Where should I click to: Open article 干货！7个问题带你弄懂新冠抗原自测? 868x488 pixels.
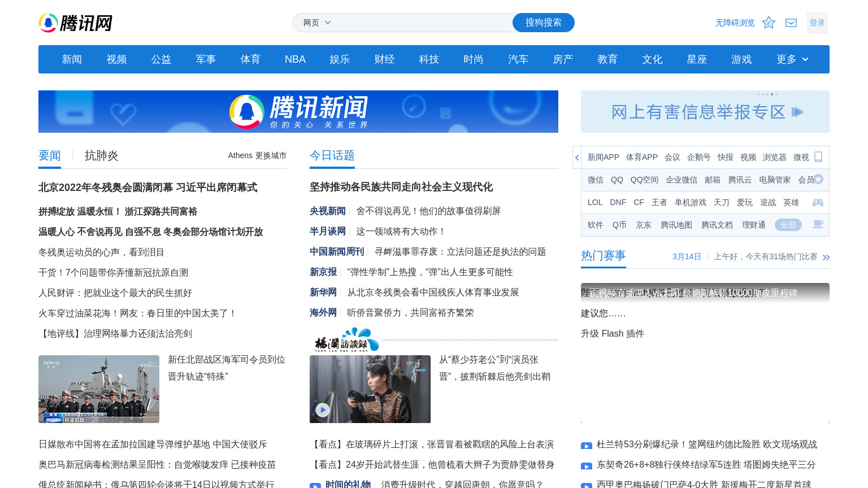pos(113,273)
